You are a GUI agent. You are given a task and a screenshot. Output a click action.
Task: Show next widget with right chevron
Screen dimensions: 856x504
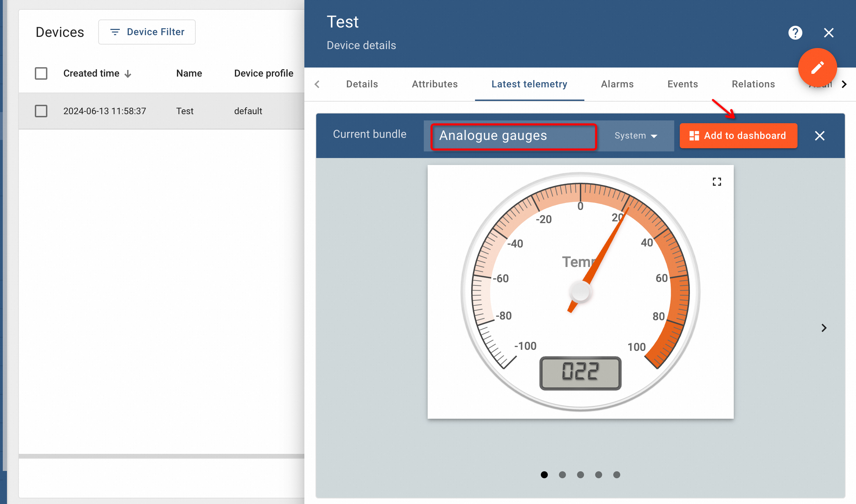pyautogui.click(x=824, y=328)
